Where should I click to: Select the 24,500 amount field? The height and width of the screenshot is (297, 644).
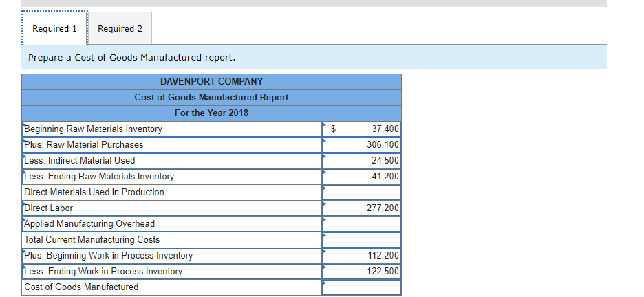click(x=361, y=161)
